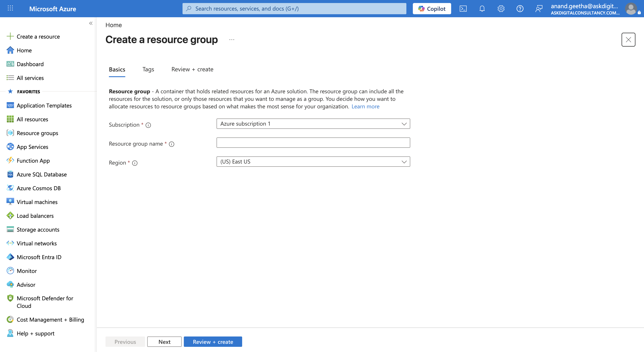Click the account email text in header
The height and width of the screenshot is (352, 644).
click(x=584, y=6)
